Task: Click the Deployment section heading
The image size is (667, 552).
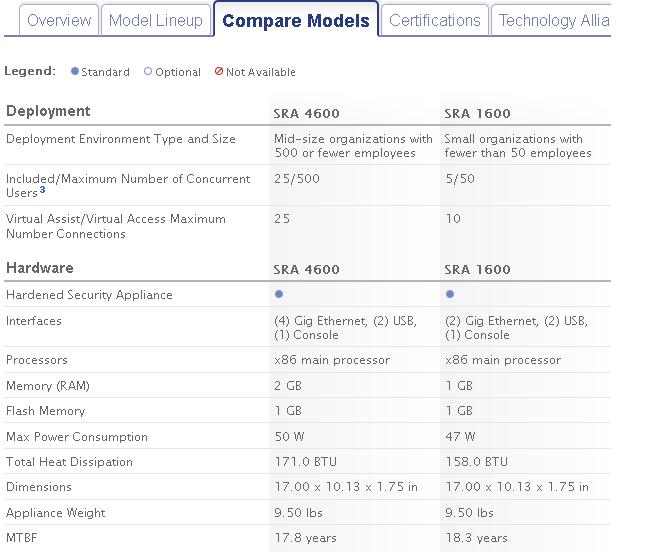Action: tap(48, 111)
